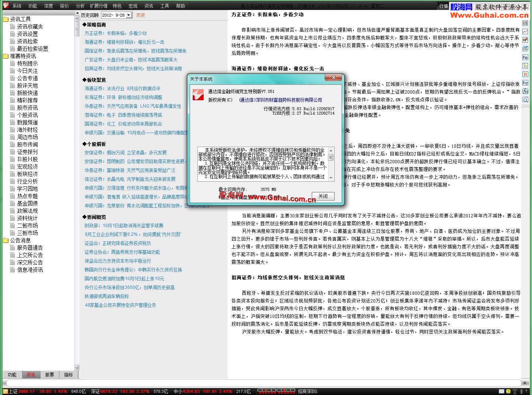Image resolution: width=532 pixels, height=395 pixels.
Task: Select 特别提示 in the left tree
Action: click(27, 63)
